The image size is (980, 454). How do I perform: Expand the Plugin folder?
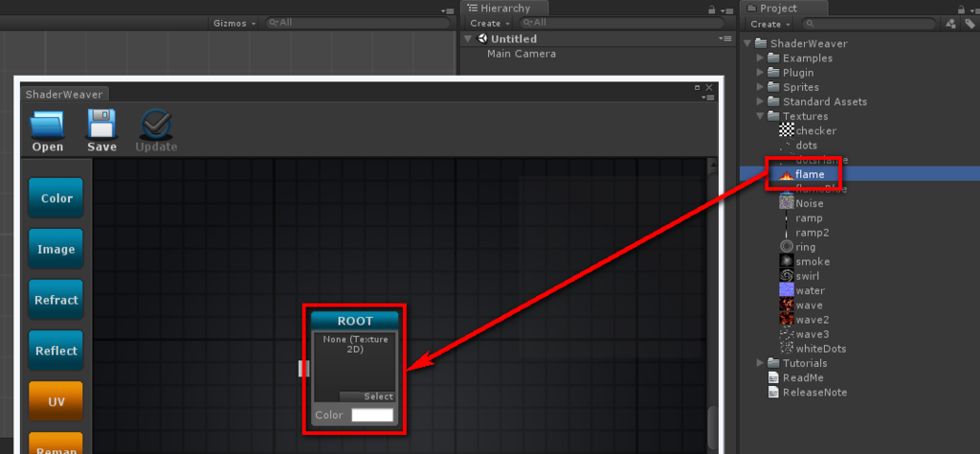tap(760, 73)
